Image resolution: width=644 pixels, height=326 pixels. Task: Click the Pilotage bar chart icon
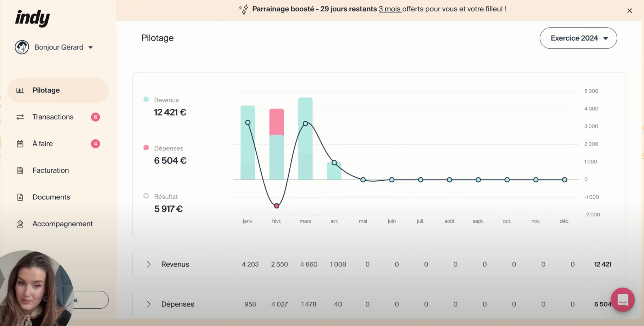click(20, 90)
